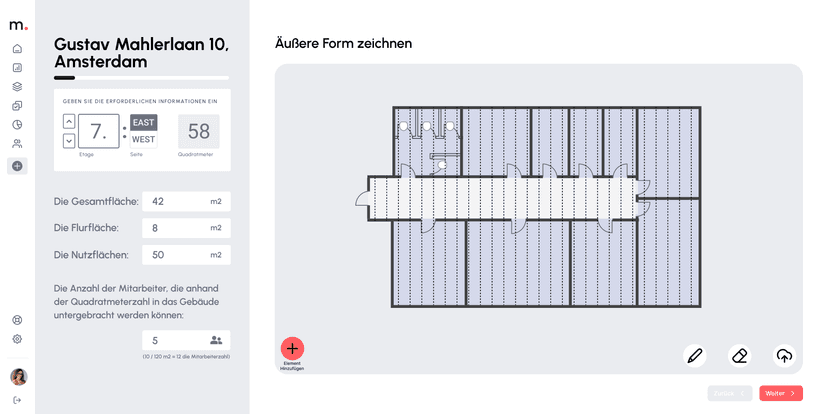Viewport: 828px width, 414px height.
Task: Click the red Element hinzufügen plus button
Action: coord(292,348)
